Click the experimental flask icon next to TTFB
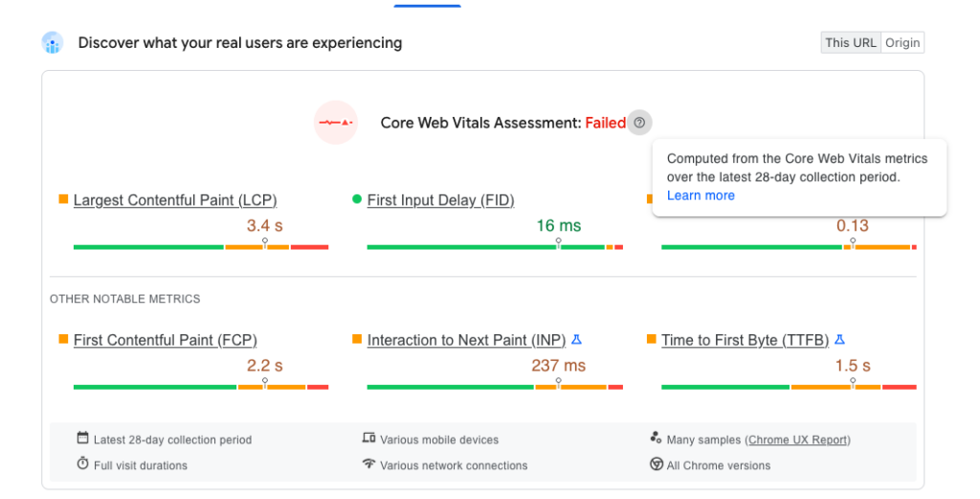Image resolution: width=980 pixels, height=499 pixels. (x=839, y=340)
